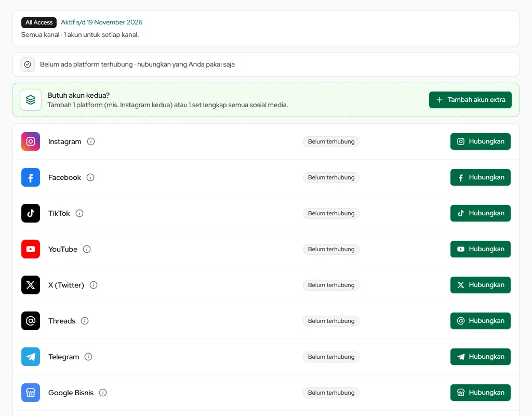Show info tooltip for YouTube
The image size is (532, 416).
[x=87, y=249]
